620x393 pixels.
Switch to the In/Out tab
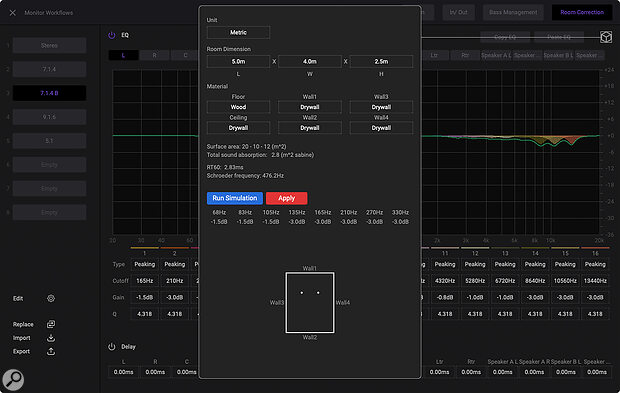458,12
